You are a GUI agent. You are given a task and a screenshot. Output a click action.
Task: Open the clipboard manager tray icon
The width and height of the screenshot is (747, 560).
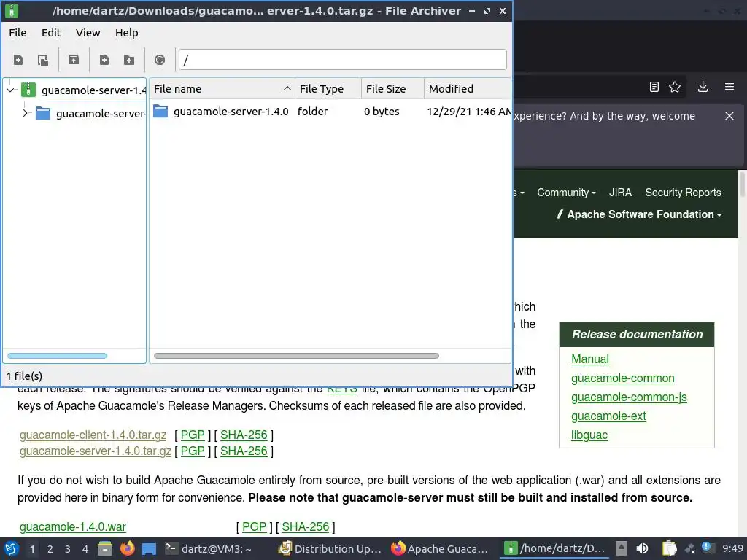coord(670,548)
